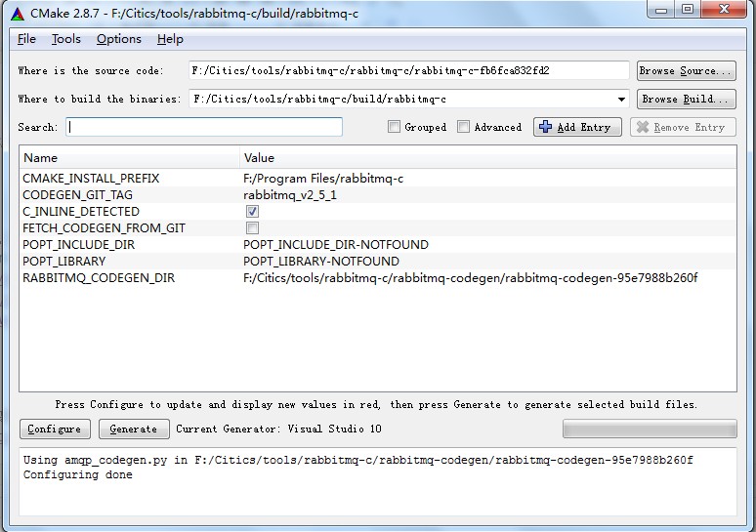Click value rabbitmq_v2_5_1
The image size is (756, 532).
[x=290, y=194]
